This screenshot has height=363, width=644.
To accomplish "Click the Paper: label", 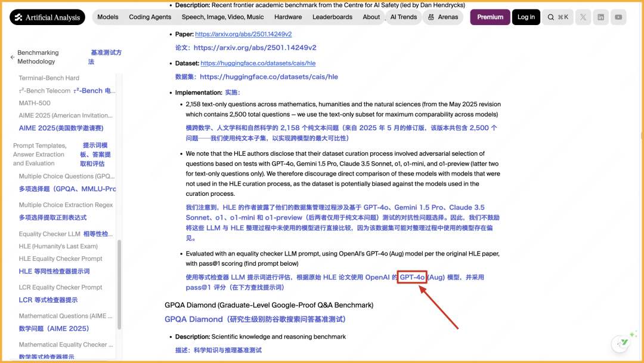I will [184, 34].
